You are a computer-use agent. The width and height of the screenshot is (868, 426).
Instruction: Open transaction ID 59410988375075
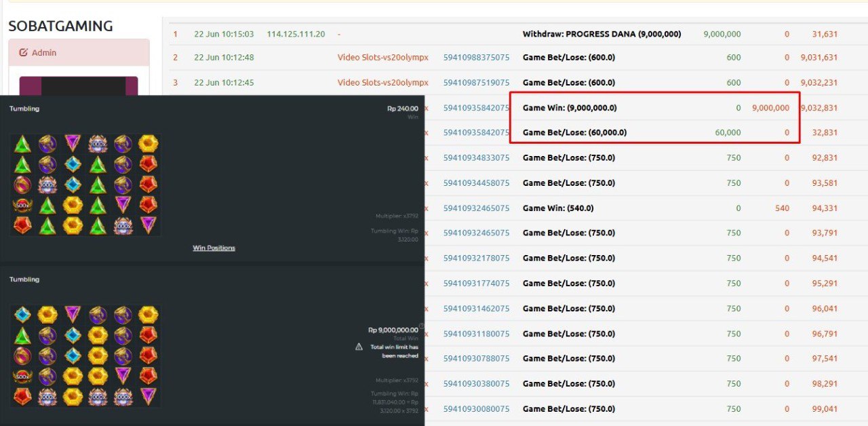(x=476, y=58)
